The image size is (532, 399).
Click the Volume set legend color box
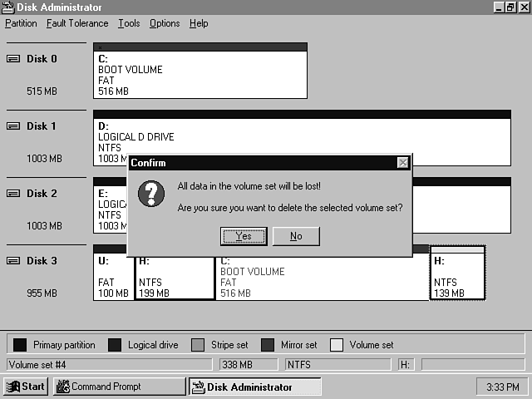click(337, 345)
